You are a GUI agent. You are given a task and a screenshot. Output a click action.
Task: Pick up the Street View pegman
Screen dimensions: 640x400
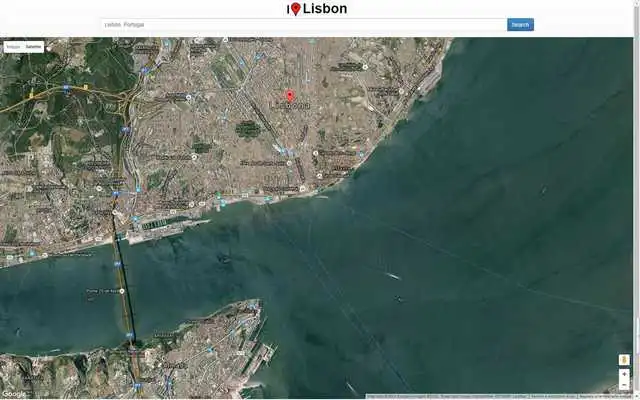(624, 360)
